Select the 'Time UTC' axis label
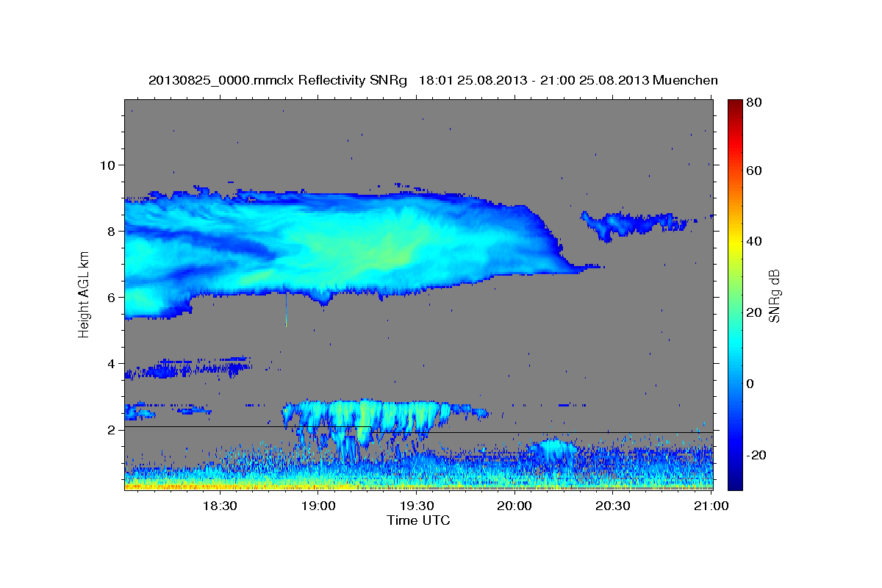The image size is (882, 588). click(x=418, y=520)
